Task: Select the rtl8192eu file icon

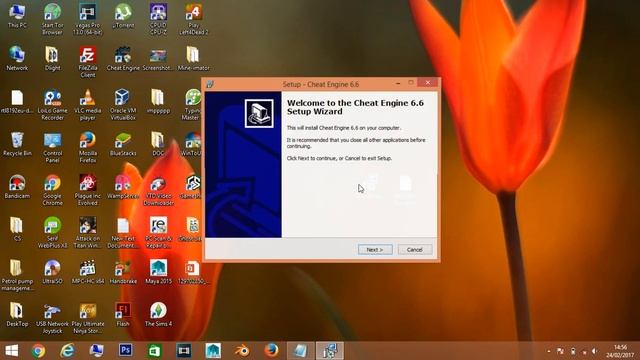Action: coord(17,102)
